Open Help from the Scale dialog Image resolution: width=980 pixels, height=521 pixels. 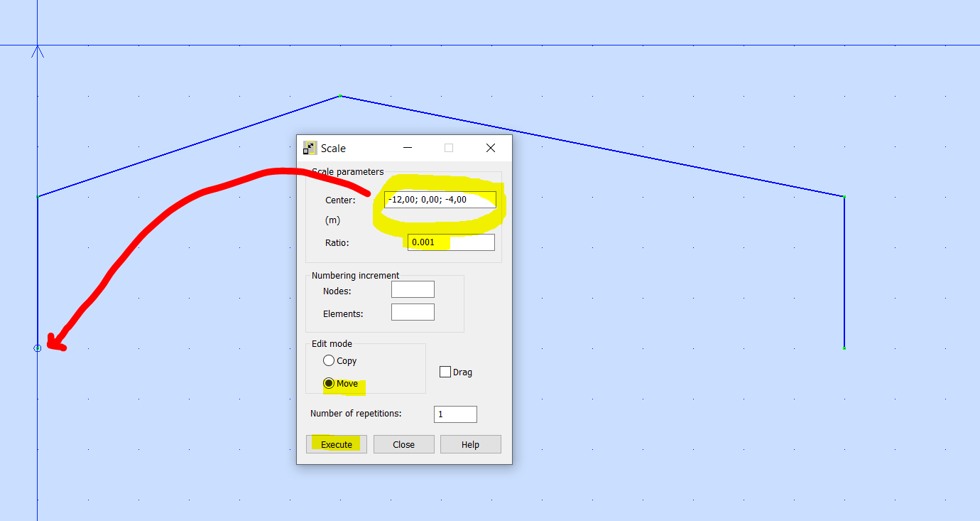(x=470, y=444)
